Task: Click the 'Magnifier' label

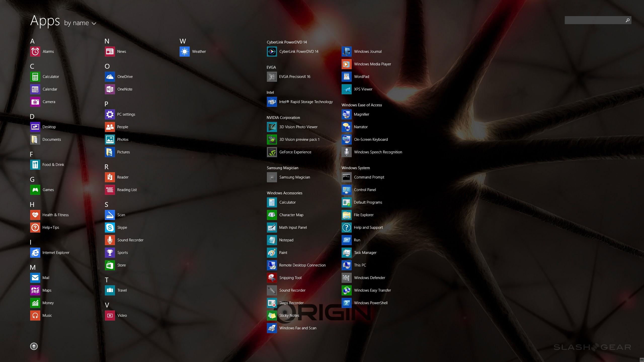Action: point(361,114)
